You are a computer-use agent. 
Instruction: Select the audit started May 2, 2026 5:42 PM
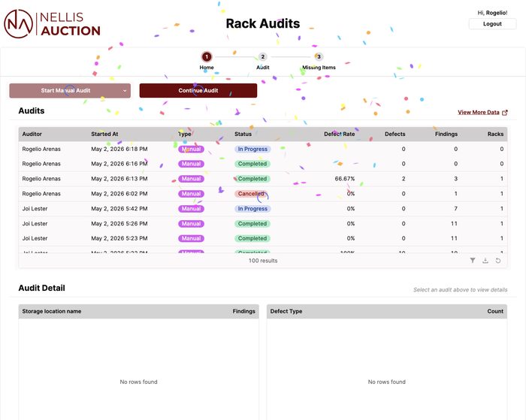[263, 209]
